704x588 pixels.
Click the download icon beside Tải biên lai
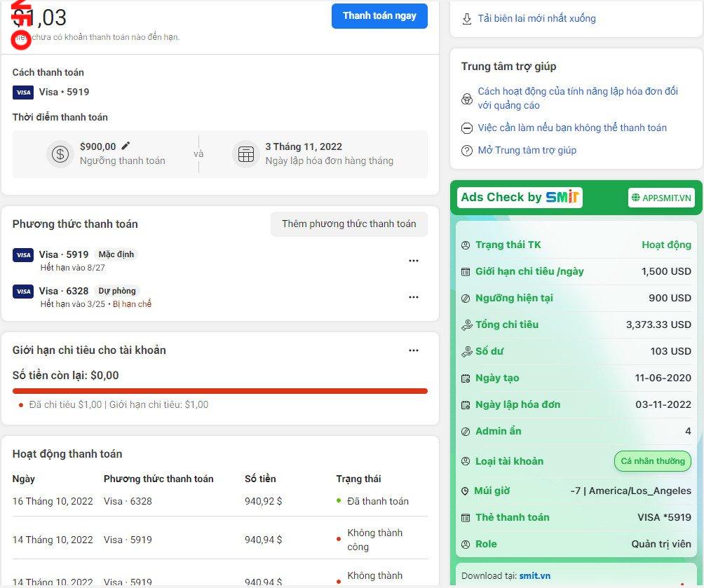point(467,19)
